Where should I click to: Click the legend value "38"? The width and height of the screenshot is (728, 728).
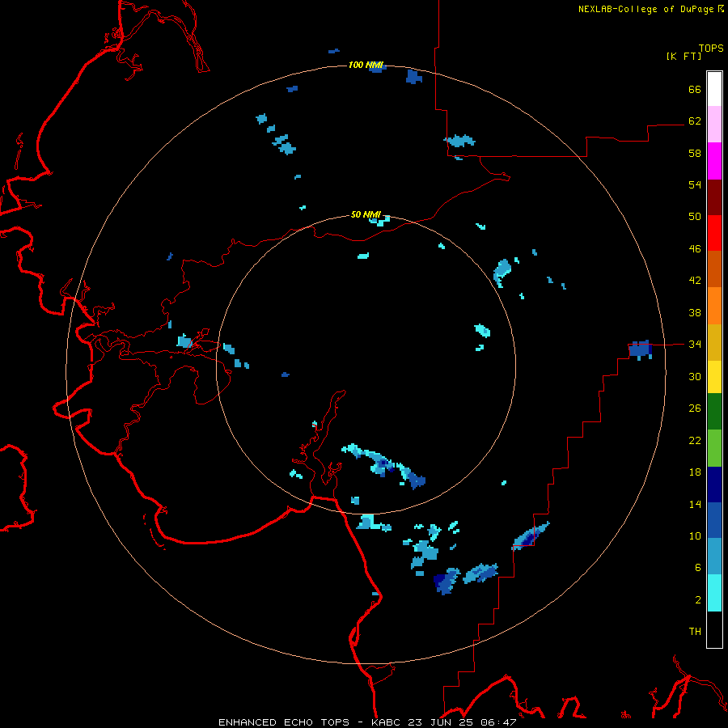(x=695, y=312)
